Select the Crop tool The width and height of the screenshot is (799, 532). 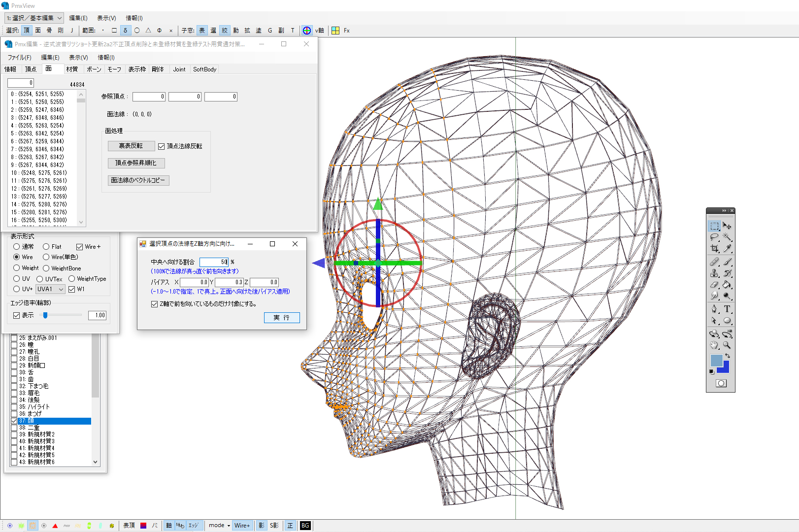pyautogui.click(x=714, y=249)
